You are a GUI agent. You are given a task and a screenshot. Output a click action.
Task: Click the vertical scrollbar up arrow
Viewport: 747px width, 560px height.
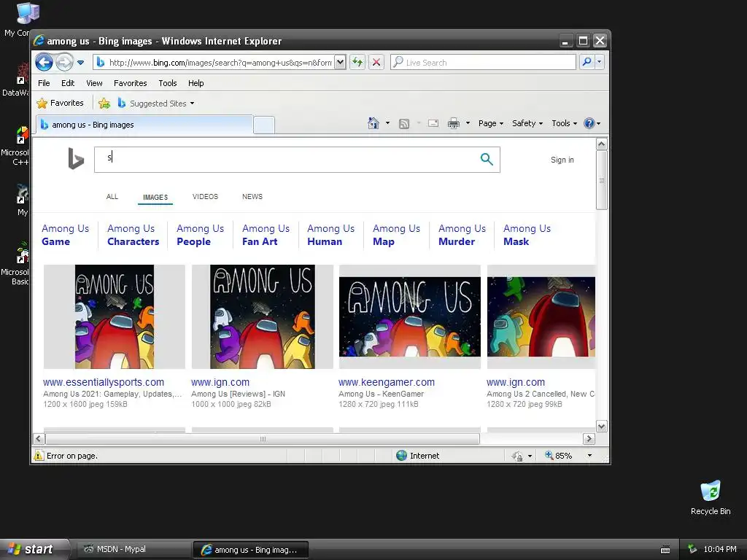coord(601,144)
